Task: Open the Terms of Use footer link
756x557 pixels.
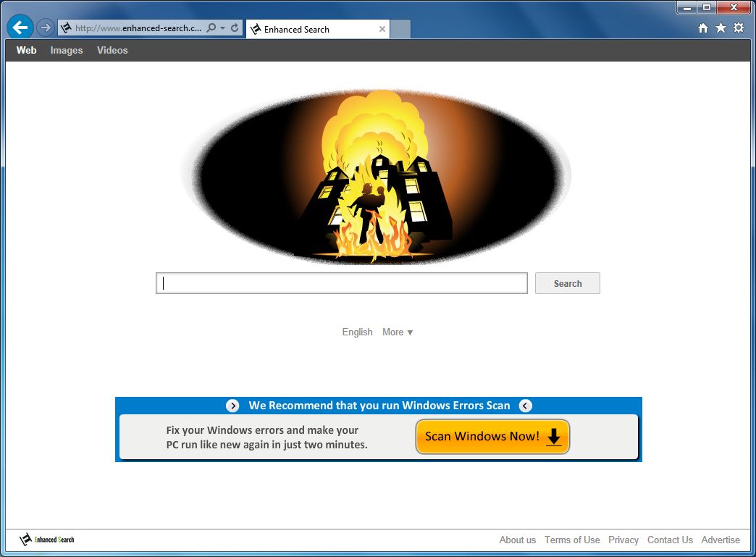Action: point(572,540)
